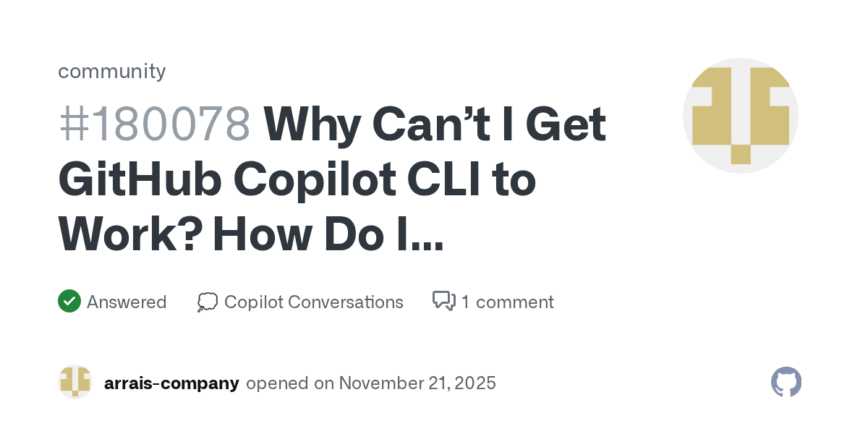Click the November 21, 2025 date
The width and height of the screenshot is (868, 434).
[x=417, y=383]
